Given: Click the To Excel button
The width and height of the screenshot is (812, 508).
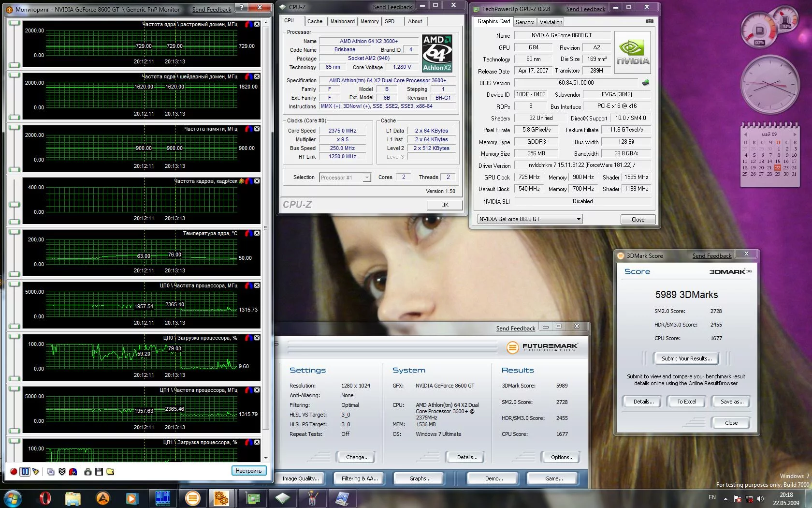Looking at the screenshot, I should pos(686,402).
